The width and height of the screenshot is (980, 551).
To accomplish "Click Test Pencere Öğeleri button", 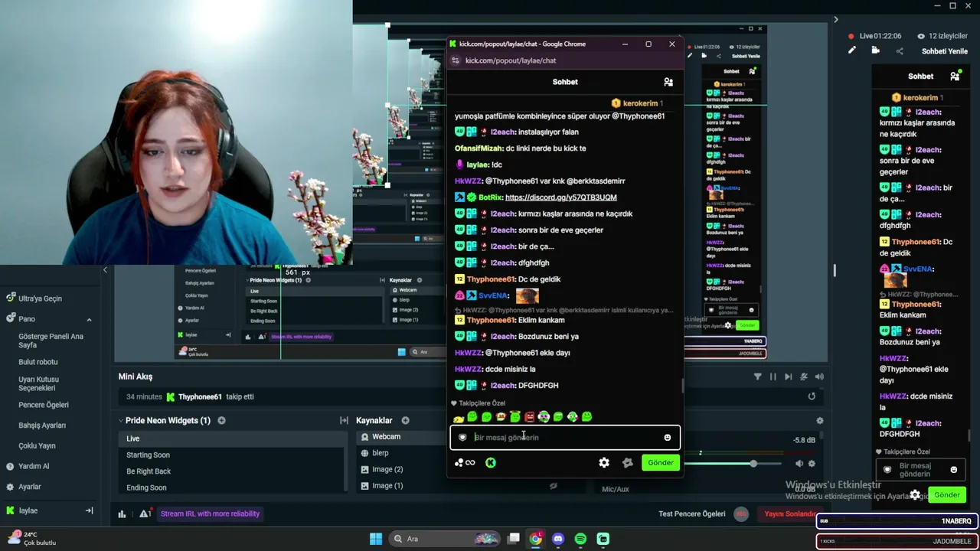I will tap(692, 514).
